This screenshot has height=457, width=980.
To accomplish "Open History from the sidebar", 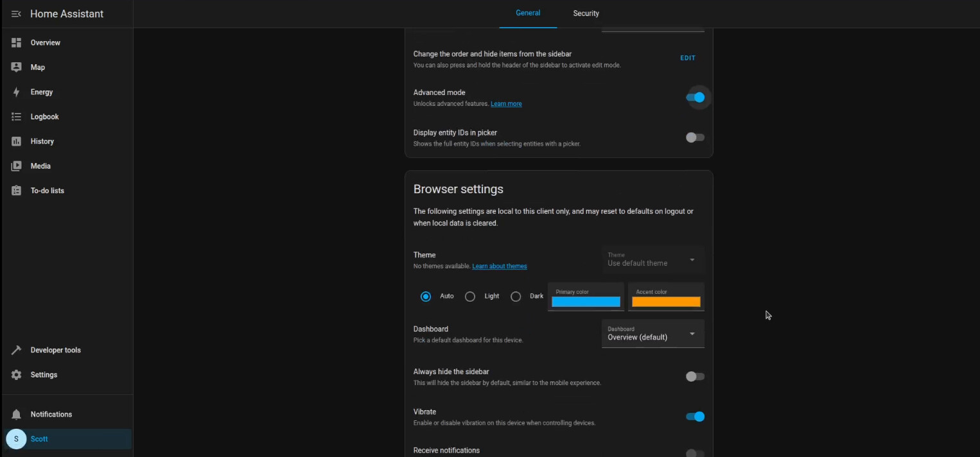I will point(67,141).
